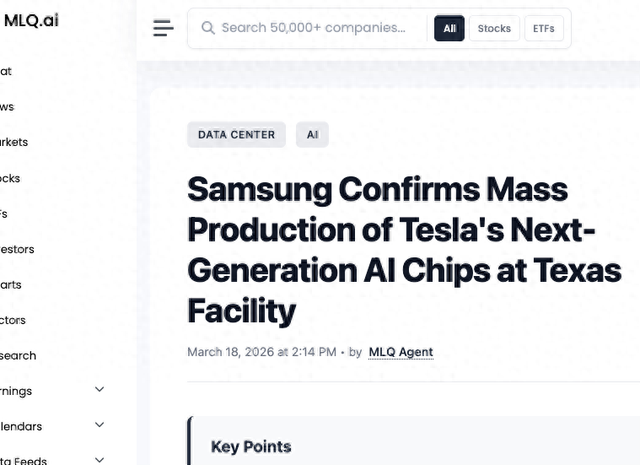This screenshot has width=640, height=465.
Task: Open the News sidebar item
Action: pyautogui.click(x=7, y=107)
